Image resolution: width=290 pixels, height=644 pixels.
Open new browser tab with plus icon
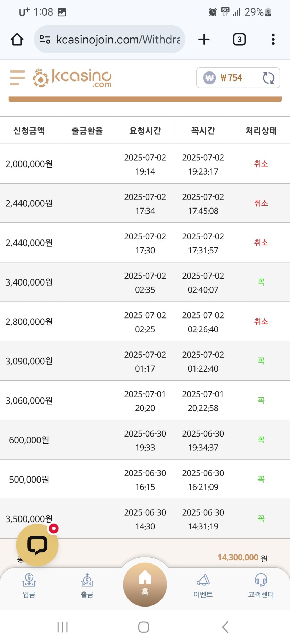(204, 40)
